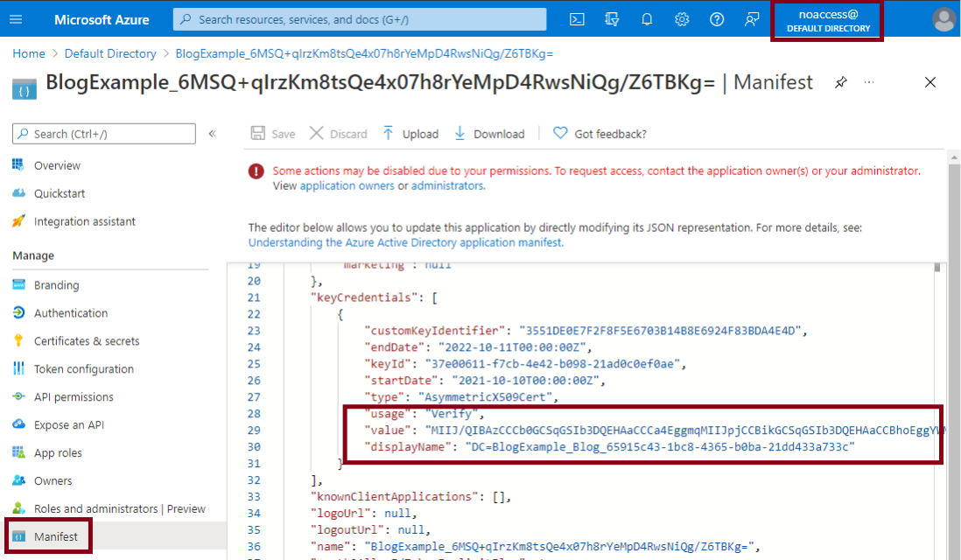Open Understanding the Azure AD manifest link
The width and height of the screenshot is (961, 560).
tap(405, 242)
